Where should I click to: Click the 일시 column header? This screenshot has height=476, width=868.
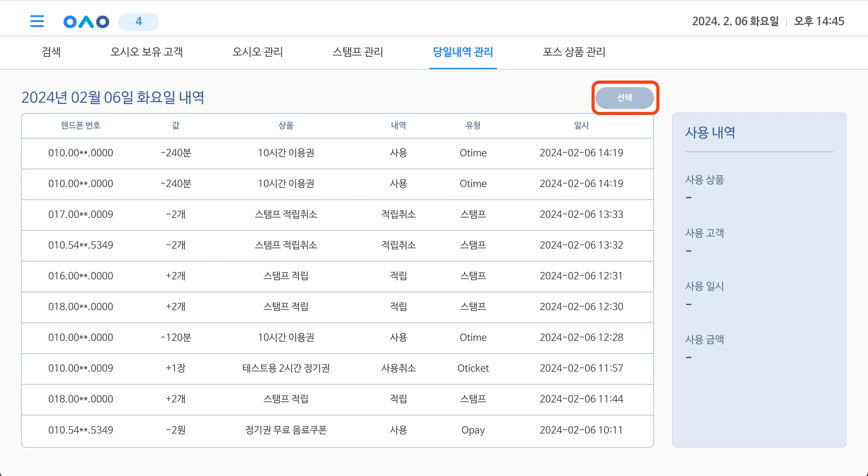tap(581, 125)
